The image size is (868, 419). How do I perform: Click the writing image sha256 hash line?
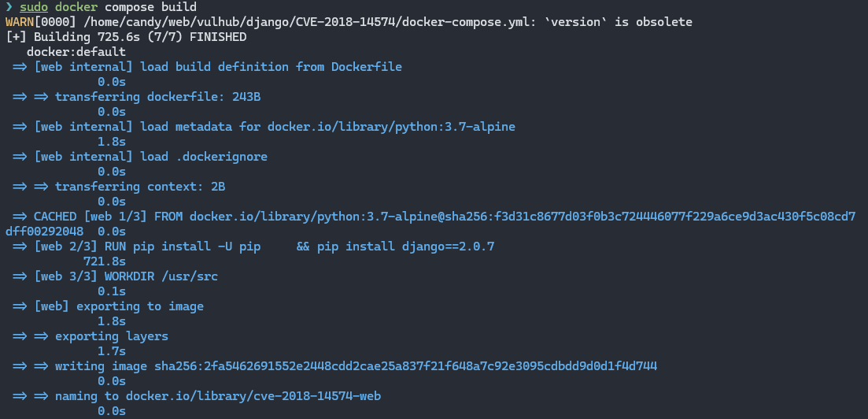(356, 366)
